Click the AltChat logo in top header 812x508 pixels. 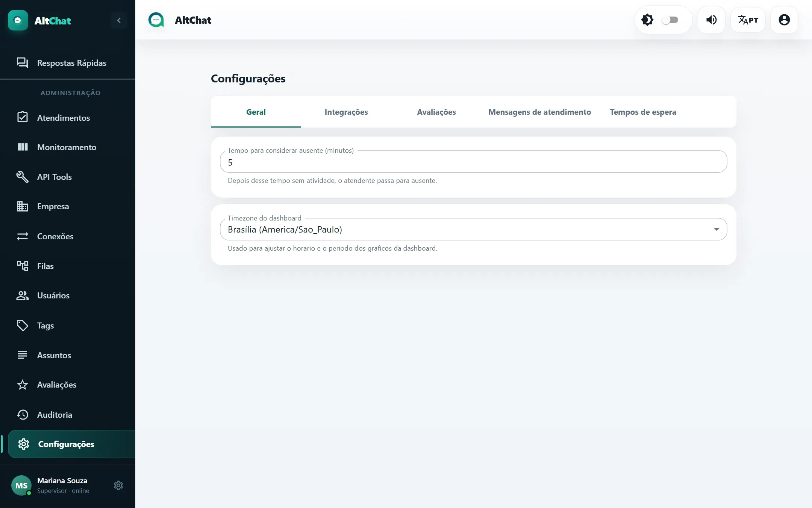pos(156,20)
